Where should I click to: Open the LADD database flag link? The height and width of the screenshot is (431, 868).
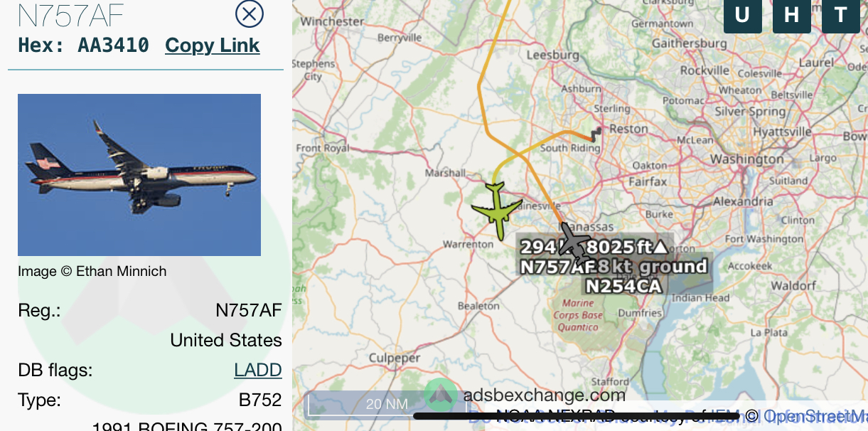click(x=258, y=371)
